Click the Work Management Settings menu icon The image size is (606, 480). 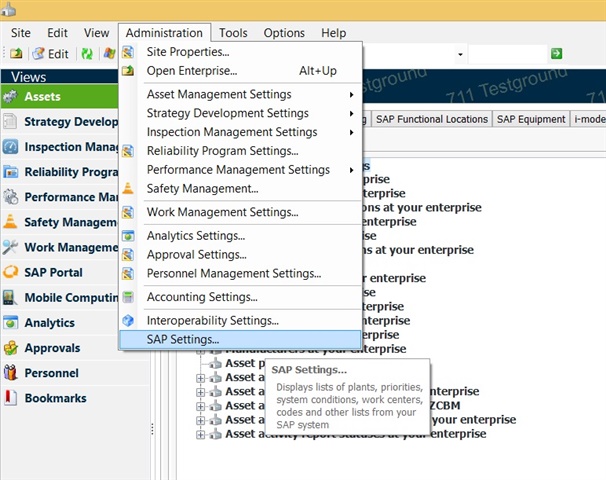click(x=128, y=212)
